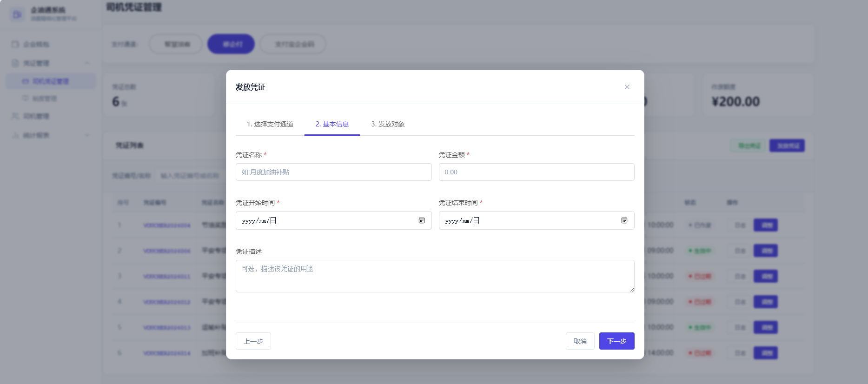The image size is (868, 384).
Task: Click into the 凭证金额 amount field
Action: pyautogui.click(x=537, y=172)
